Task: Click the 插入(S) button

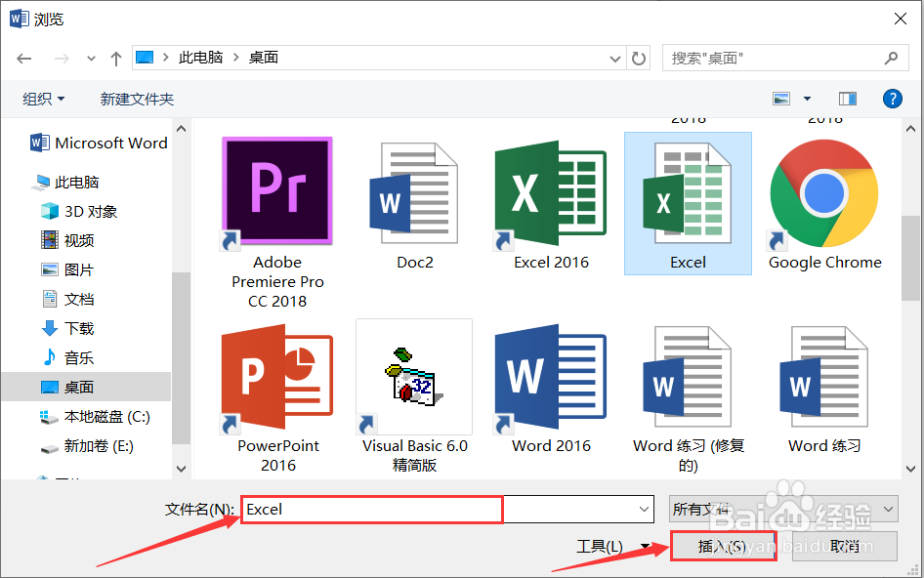Action: [722, 546]
